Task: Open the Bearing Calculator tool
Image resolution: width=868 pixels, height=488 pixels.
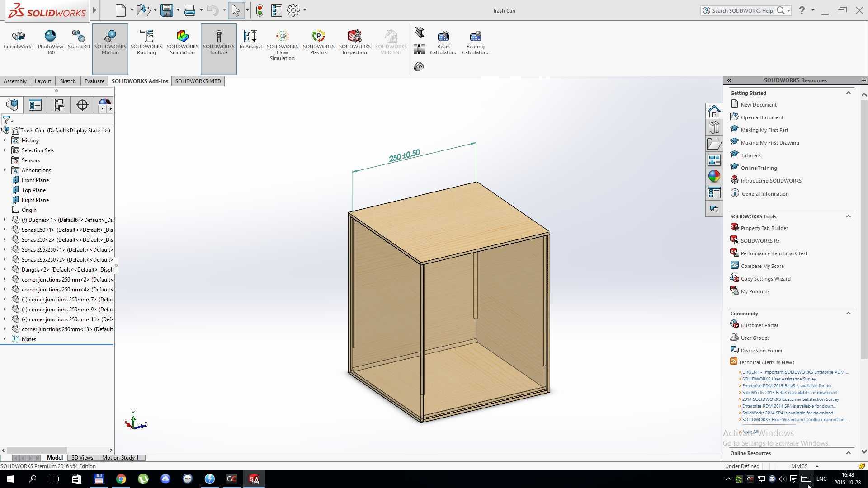Action: click(x=476, y=42)
